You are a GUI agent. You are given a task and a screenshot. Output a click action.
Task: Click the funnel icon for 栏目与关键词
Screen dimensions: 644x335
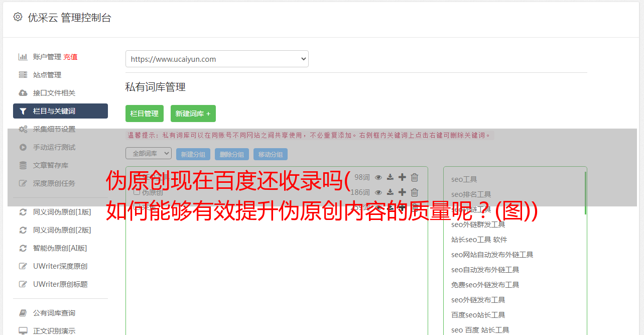pos(23,111)
